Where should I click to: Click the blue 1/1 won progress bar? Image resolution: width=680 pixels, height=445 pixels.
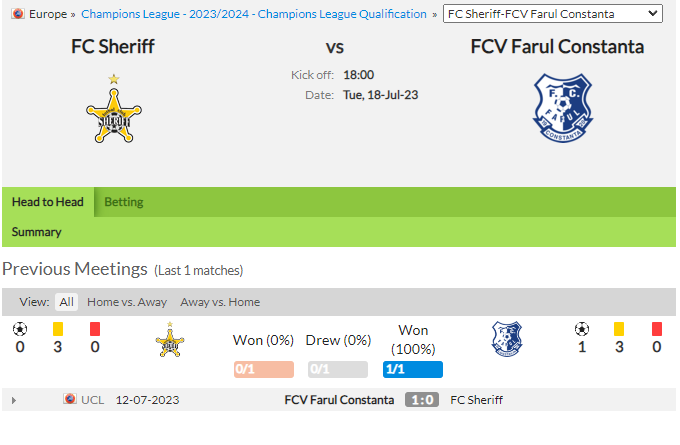pyautogui.click(x=413, y=370)
